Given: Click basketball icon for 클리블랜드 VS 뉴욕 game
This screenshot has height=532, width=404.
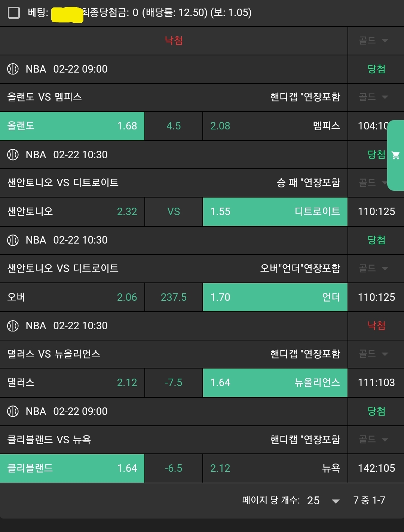Looking at the screenshot, I should 13,411.
